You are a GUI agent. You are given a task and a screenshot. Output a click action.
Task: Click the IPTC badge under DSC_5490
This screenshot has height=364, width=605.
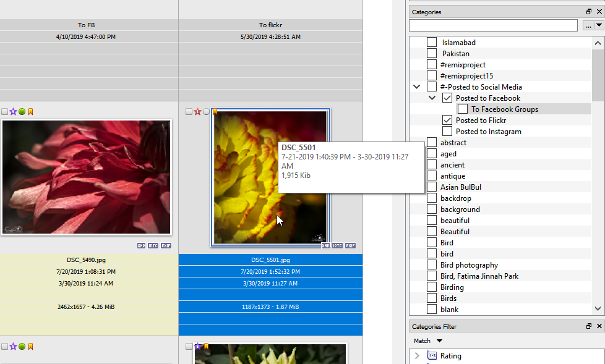(153, 246)
